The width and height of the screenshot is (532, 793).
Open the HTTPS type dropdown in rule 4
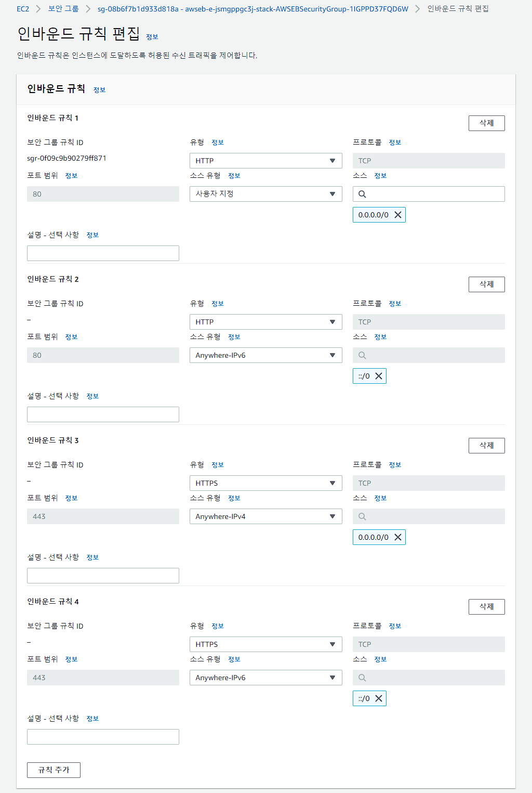tap(266, 644)
